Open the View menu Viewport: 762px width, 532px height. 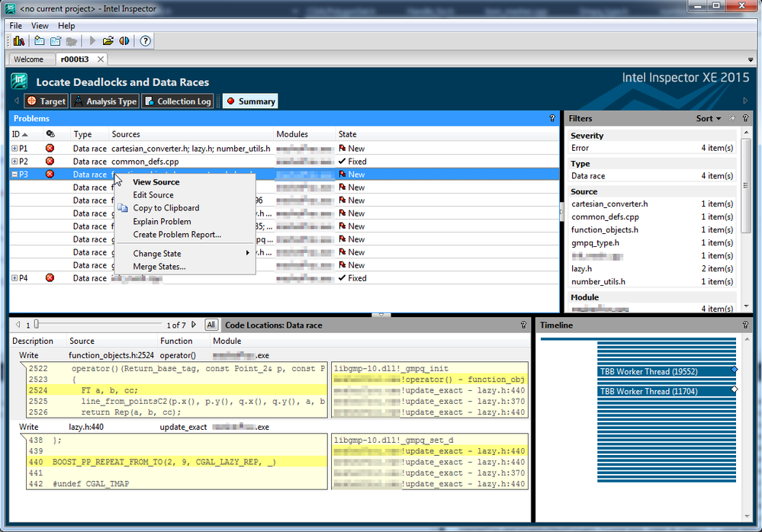click(40, 26)
